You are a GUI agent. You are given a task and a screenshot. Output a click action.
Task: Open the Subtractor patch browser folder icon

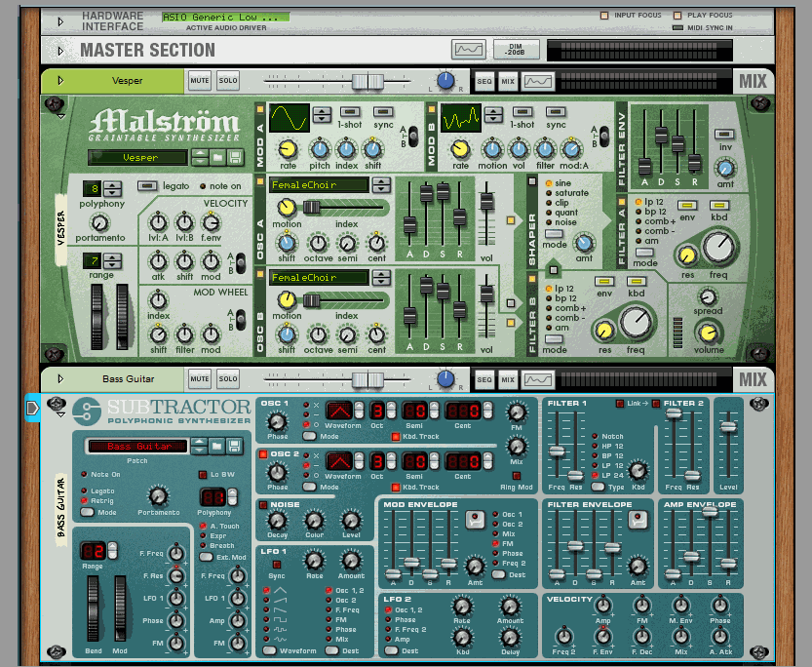pos(217,446)
